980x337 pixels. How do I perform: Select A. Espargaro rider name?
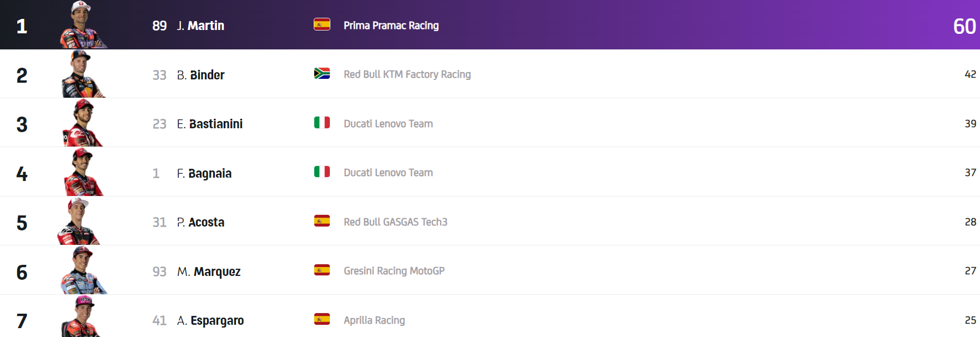point(210,320)
